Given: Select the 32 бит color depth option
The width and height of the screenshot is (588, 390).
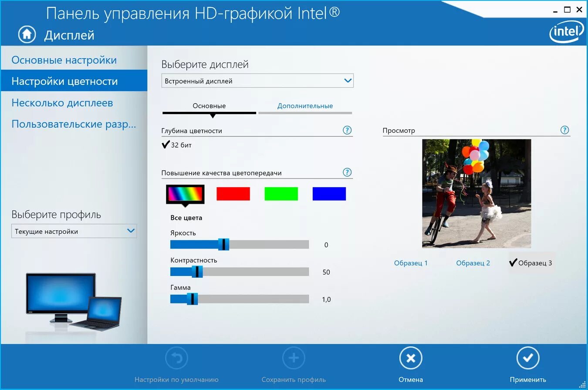Looking at the screenshot, I should click(176, 145).
